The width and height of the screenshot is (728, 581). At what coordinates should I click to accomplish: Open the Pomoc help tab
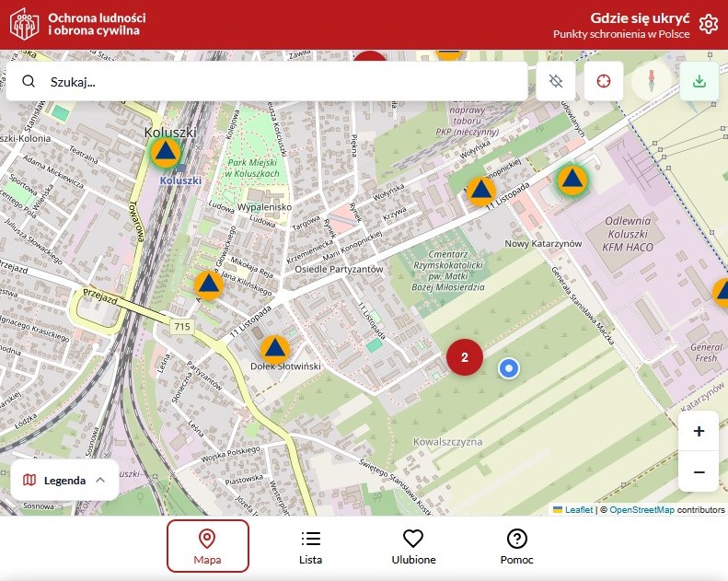[516, 546]
